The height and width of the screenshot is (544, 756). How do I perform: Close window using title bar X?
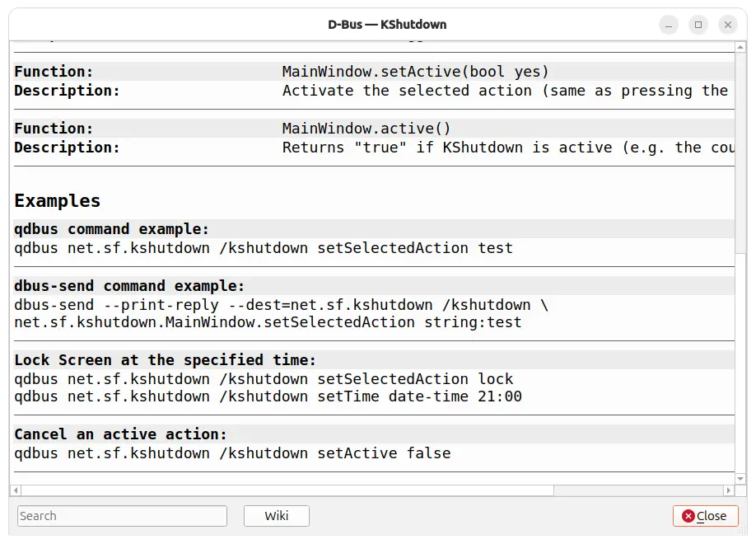(728, 25)
